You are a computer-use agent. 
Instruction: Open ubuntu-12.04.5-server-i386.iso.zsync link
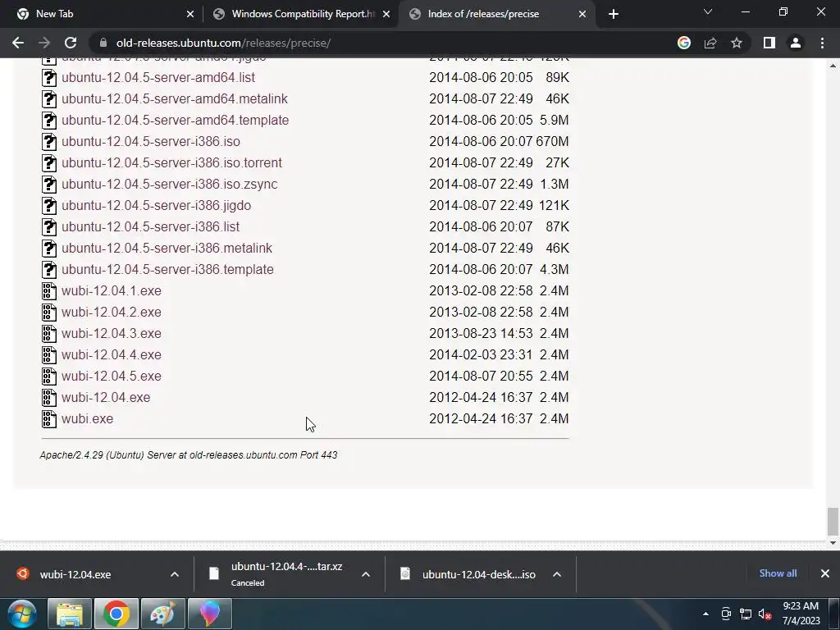tap(169, 185)
